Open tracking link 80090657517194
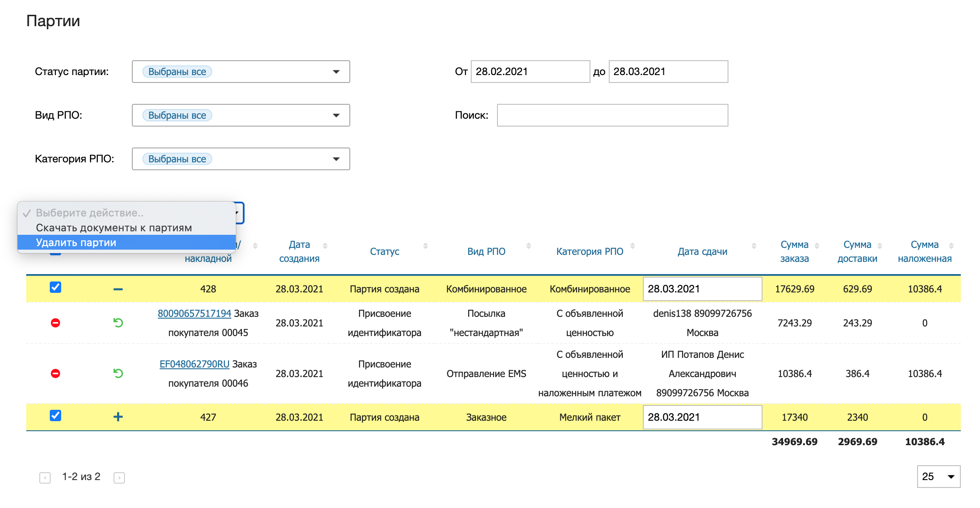 pyautogui.click(x=194, y=313)
